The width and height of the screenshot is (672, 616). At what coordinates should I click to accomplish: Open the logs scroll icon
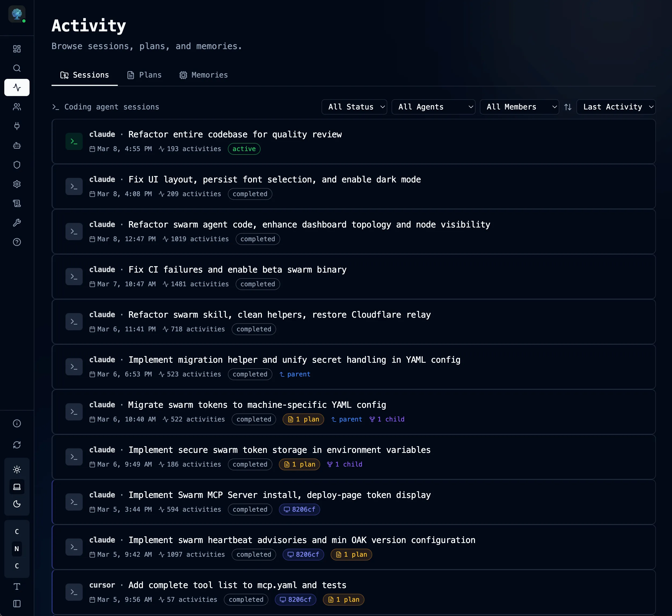[17, 203]
